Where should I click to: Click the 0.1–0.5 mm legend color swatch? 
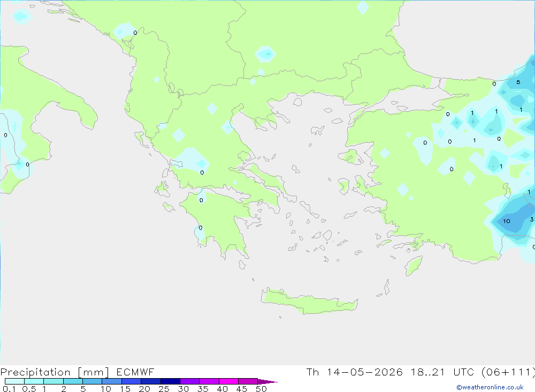(14, 381)
